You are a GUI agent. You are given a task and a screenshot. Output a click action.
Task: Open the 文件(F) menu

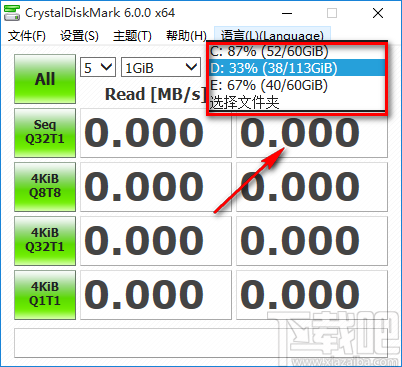pyautogui.click(x=27, y=35)
